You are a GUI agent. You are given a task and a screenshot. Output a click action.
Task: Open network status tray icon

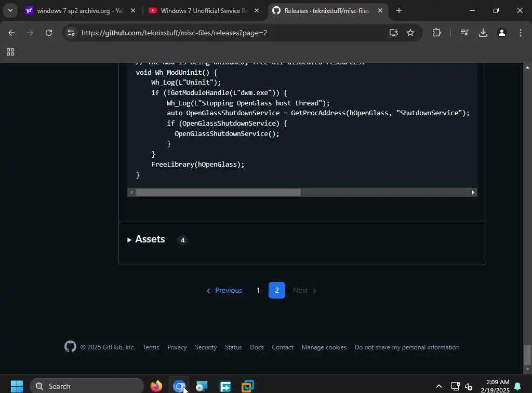[x=455, y=386]
